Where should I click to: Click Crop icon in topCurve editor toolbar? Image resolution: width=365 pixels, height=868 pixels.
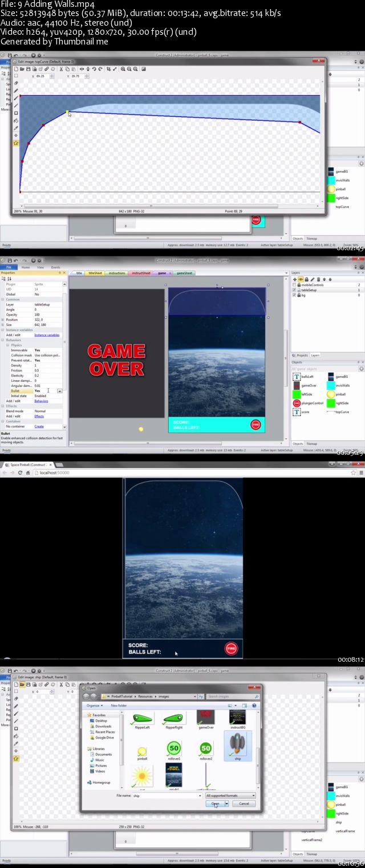[109, 69]
